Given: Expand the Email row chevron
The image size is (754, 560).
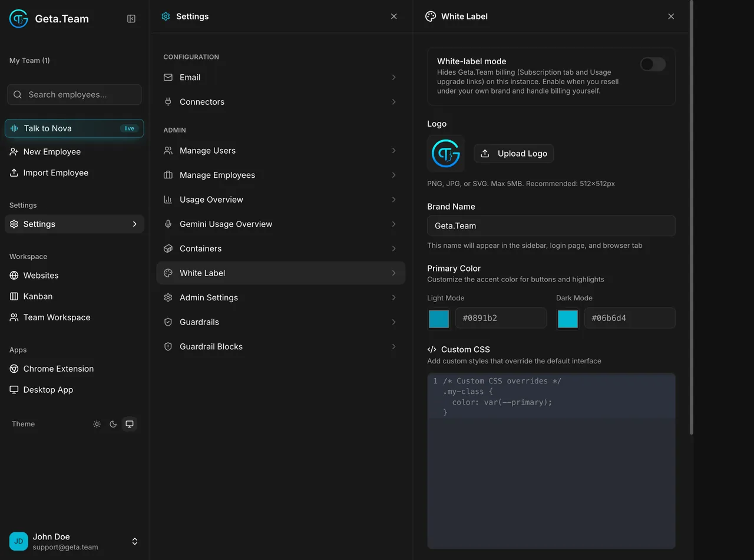Looking at the screenshot, I should 393,77.
